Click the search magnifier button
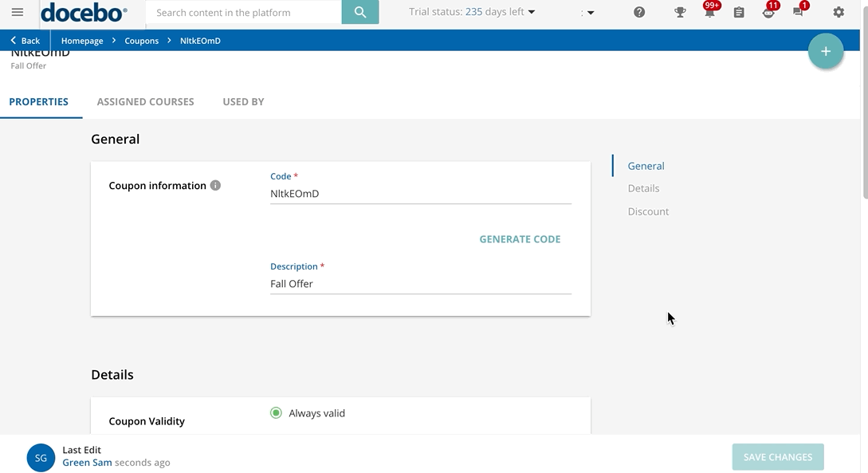The image size is (868, 473). 360,13
